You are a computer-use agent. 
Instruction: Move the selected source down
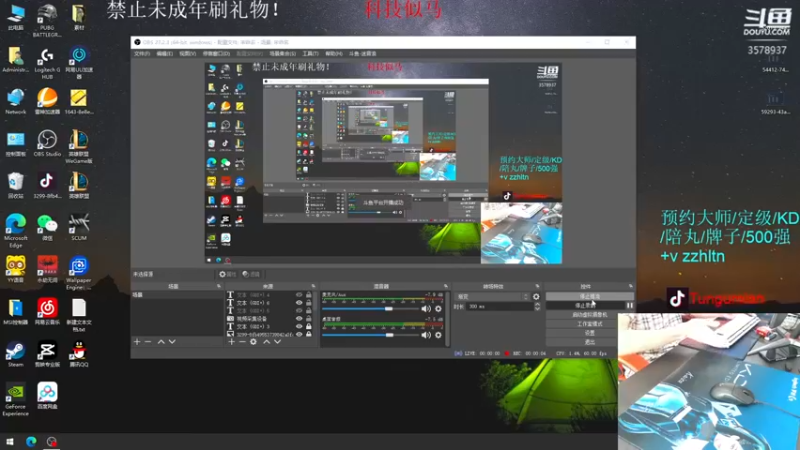pyautogui.click(x=277, y=342)
